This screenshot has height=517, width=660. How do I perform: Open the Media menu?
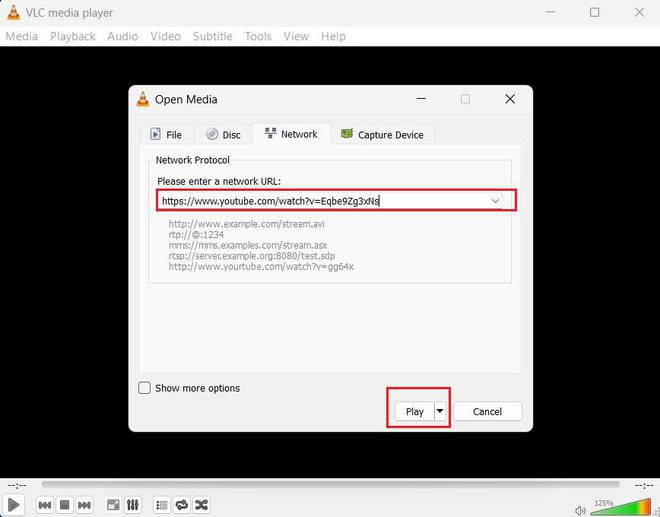click(21, 36)
